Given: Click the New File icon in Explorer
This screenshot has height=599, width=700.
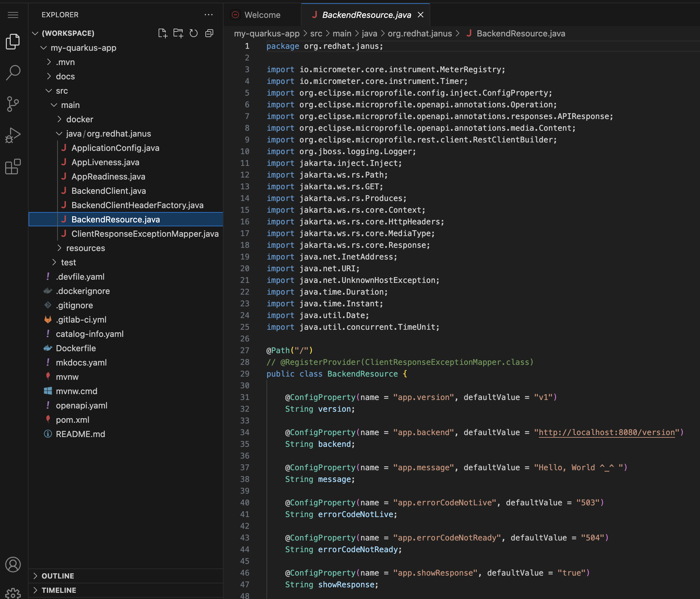Looking at the screenshot, I should coord(162,33).
